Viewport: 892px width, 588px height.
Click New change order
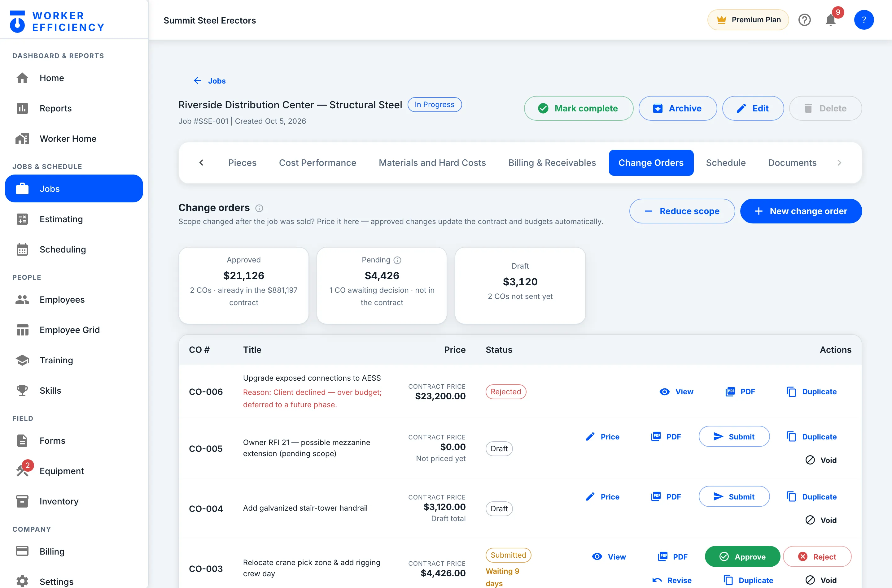pos(801,211)
